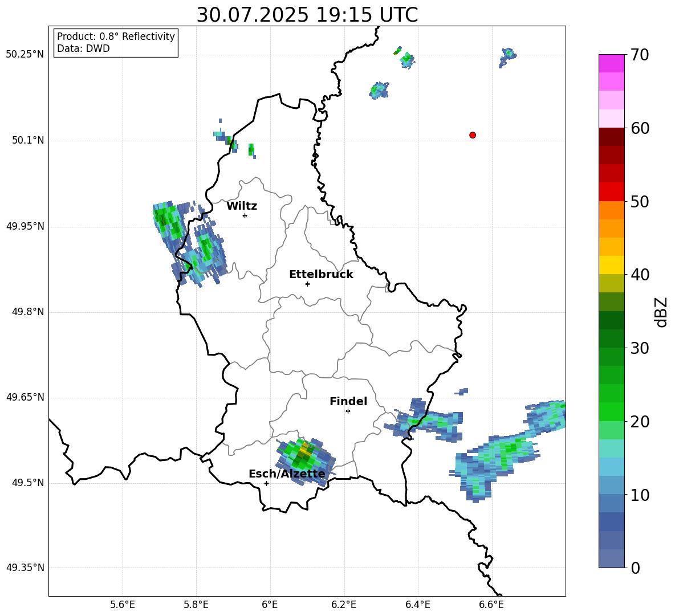Click the 5.6°E longitude label
675x616 pixels.
click(123, 605)
